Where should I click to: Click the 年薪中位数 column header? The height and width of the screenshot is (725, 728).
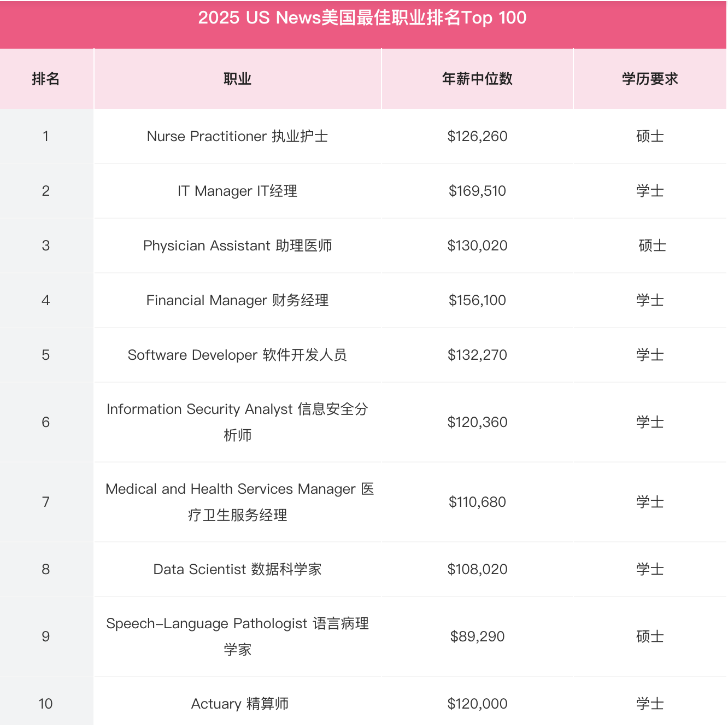(x=477, y=79)
